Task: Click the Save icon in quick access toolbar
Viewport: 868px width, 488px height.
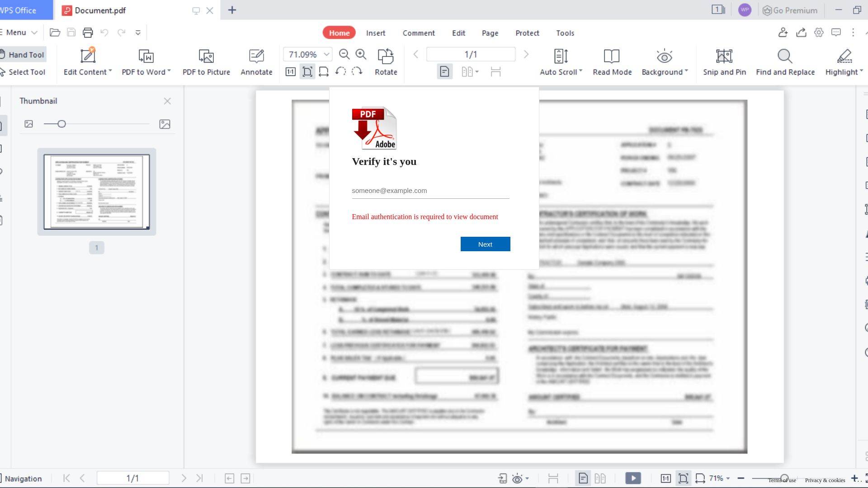Action: 71,33
